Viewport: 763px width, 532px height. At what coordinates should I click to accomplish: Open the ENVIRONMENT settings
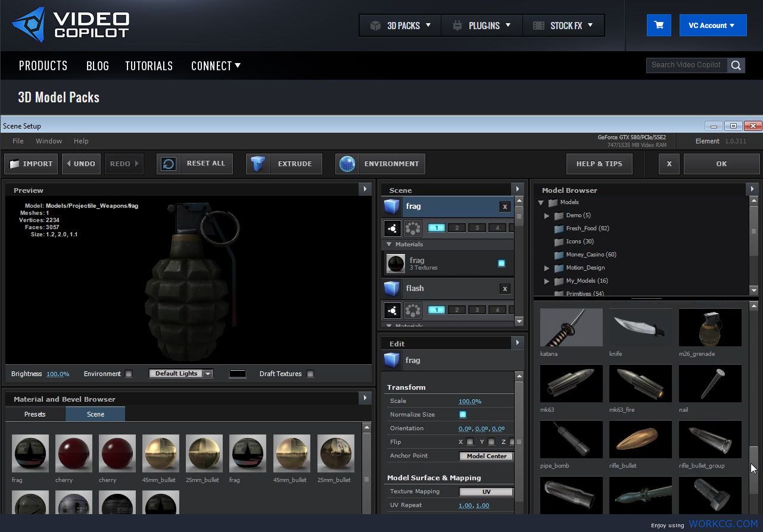point(380,164)
